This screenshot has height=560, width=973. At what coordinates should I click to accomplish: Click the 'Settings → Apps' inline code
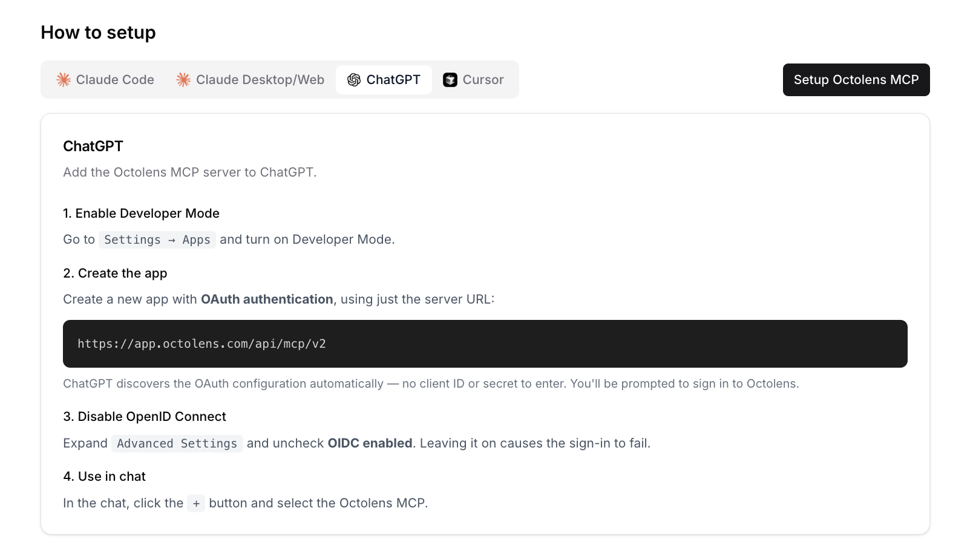click(x=157, y=239)
